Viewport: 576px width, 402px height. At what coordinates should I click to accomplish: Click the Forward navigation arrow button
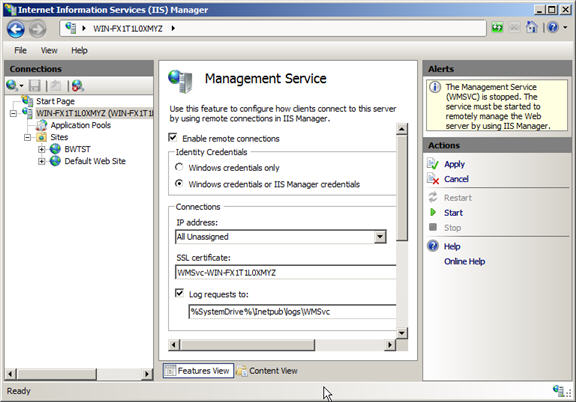37,29
